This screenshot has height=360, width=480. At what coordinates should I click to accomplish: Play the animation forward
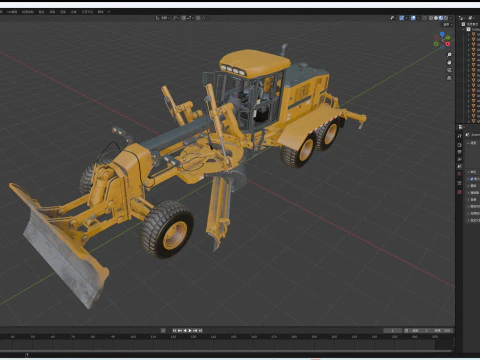(190, 330)
